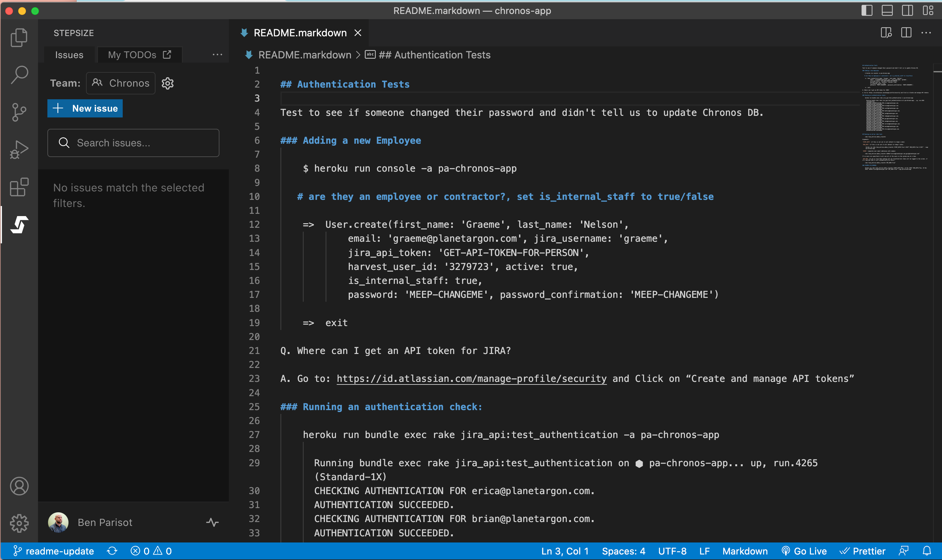942x560 pixels.
Task: Open the Manage gear in activity bar
Action: 19,523
